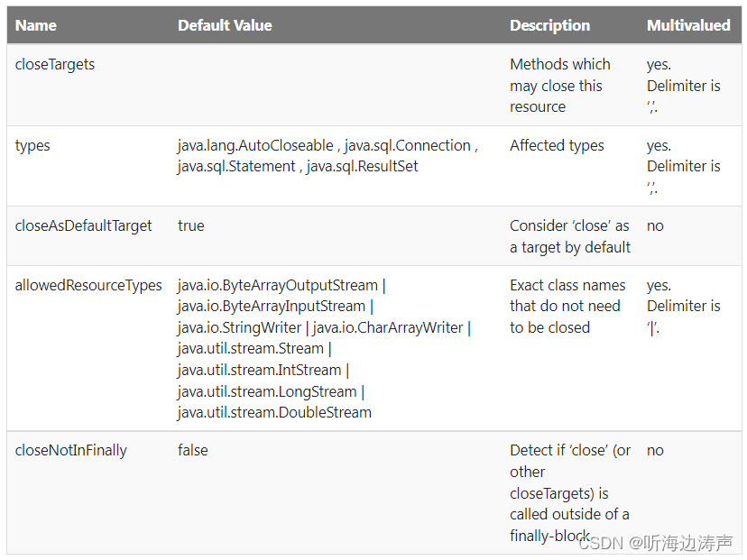Select the types property name
This screenshot has width=747, height=560.
pyautogui.click(x=32, y=145)
